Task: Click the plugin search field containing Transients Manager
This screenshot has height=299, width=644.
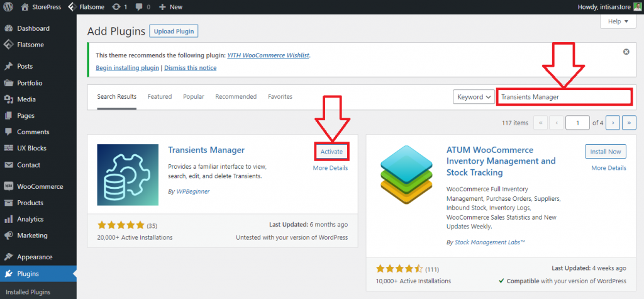Action: (563, 97)
